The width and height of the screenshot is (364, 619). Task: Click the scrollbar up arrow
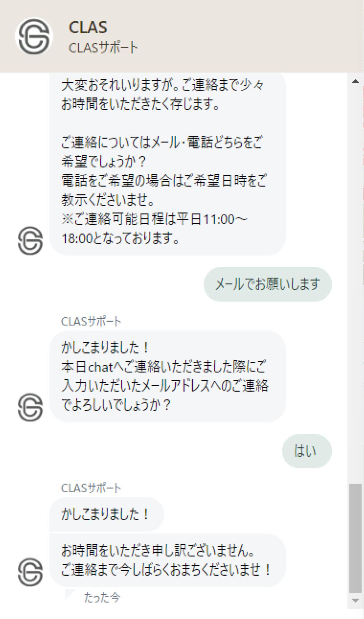(355, 82)
